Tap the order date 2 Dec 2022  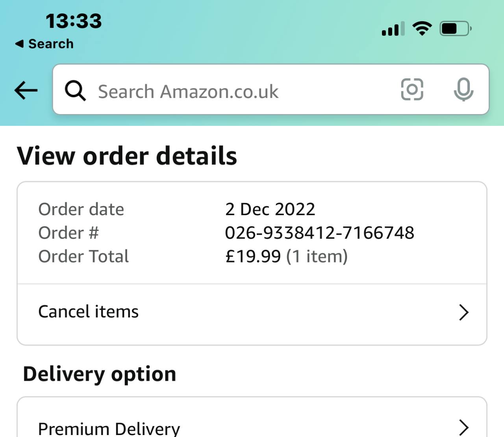point(270,209)
